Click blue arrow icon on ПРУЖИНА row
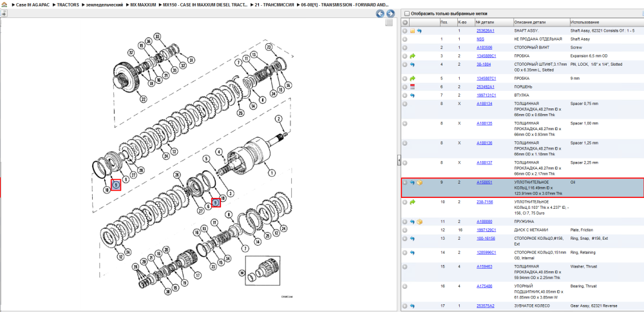 click(x=412, y=222)
